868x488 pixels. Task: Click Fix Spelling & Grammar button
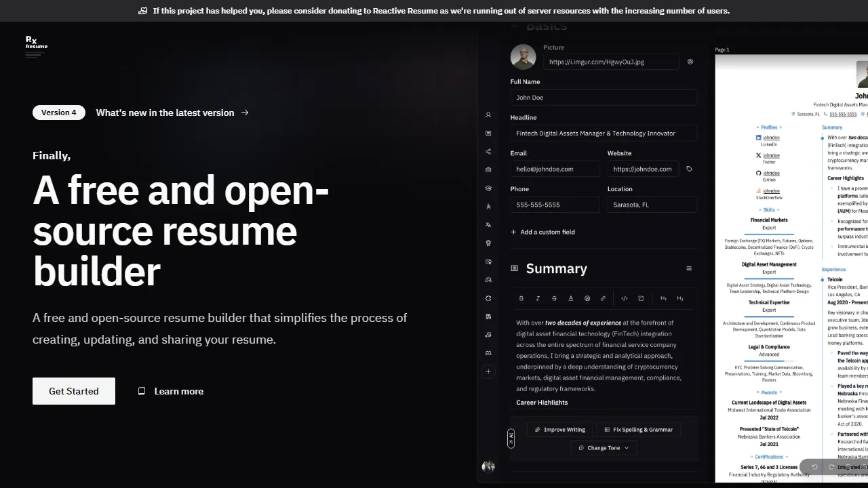[x=638, y=430]
